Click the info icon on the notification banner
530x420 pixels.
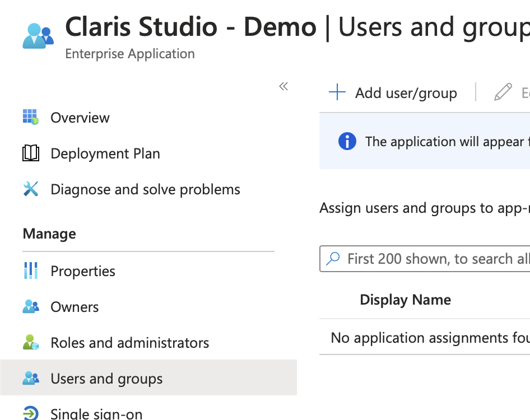pyautogui.click(x=347, y=141)
